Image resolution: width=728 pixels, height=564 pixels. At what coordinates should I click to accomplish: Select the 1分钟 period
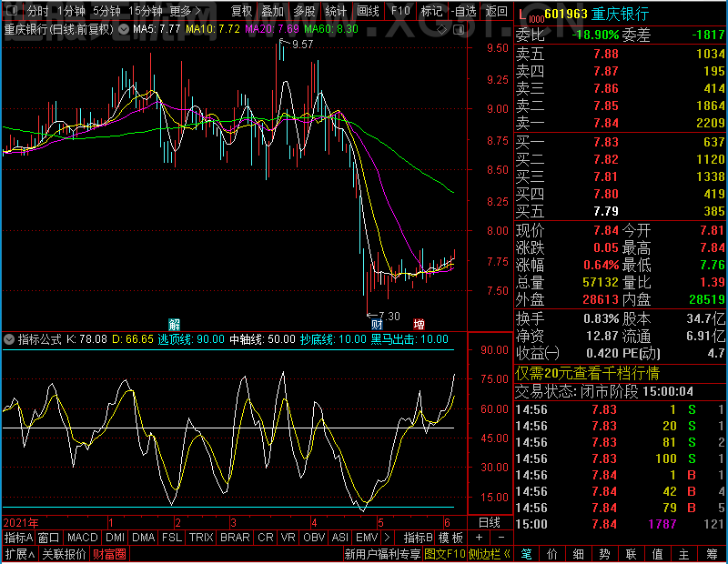71,11
